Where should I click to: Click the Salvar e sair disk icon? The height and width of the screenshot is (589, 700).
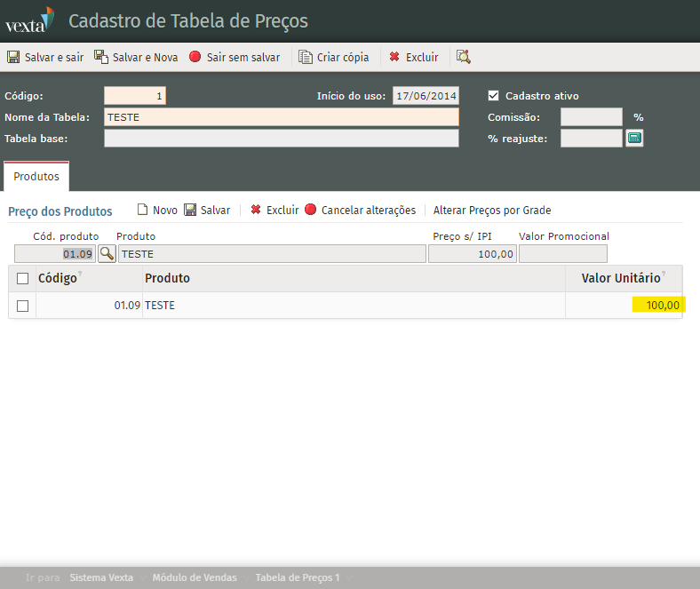tap(13, 57)
